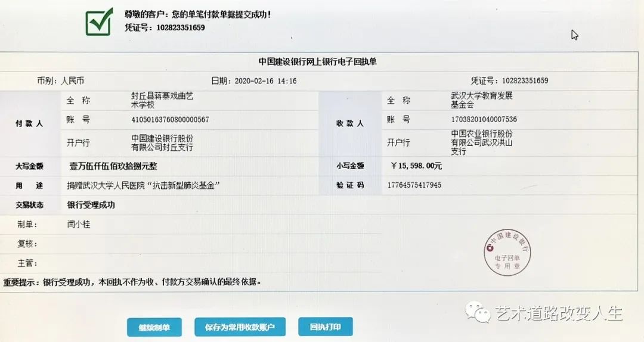Click the 付款人 label cell
The image size is (644, 342).
[29, 123]
